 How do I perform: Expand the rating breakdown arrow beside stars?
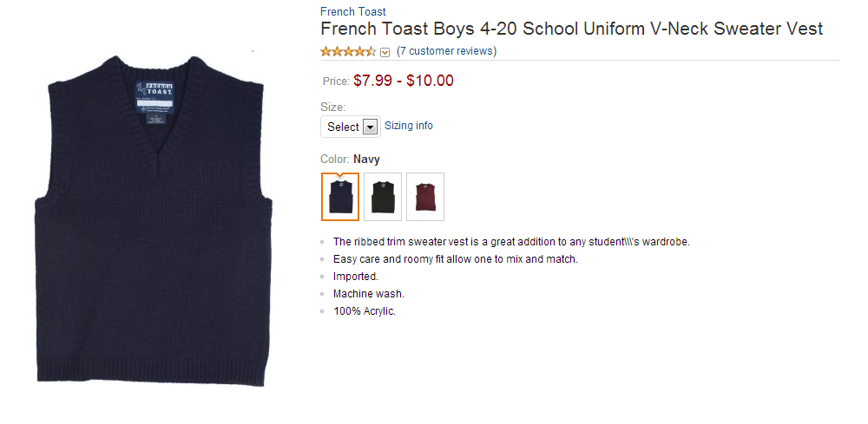pos(385,52)
